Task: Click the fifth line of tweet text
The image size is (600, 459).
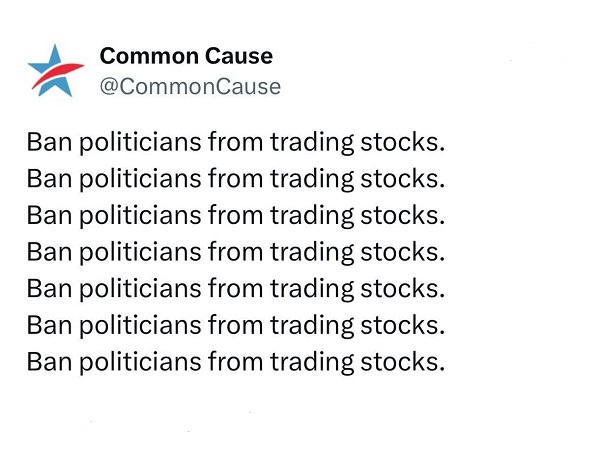Action: point(235,288)
